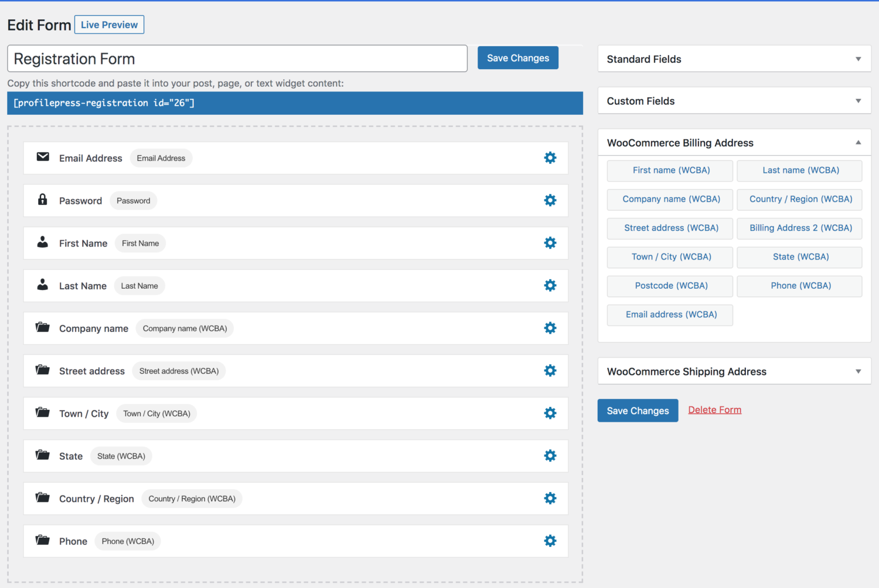Click the Email Address tag pill
Screen dimensions: 879x588
point(161,158)
